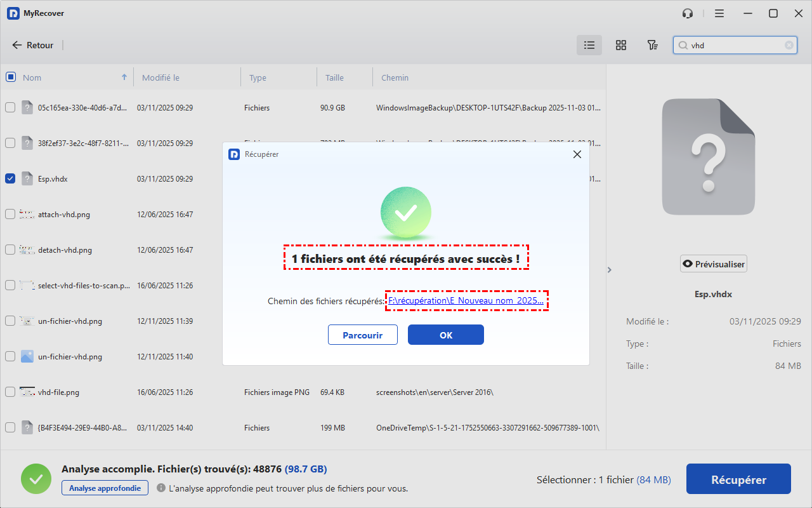Open the headset support icon
Image resolution: width=812 pixels, height=508 pixels.
pos(688,13)
